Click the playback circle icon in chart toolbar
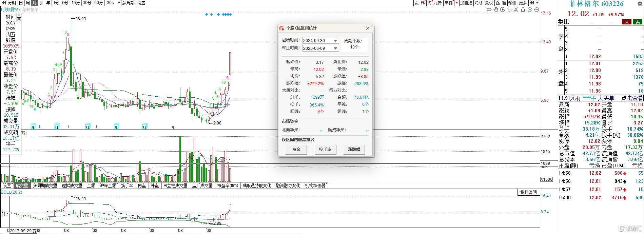The width and height of the screenshot is (644, 234). tap(503, 9)
